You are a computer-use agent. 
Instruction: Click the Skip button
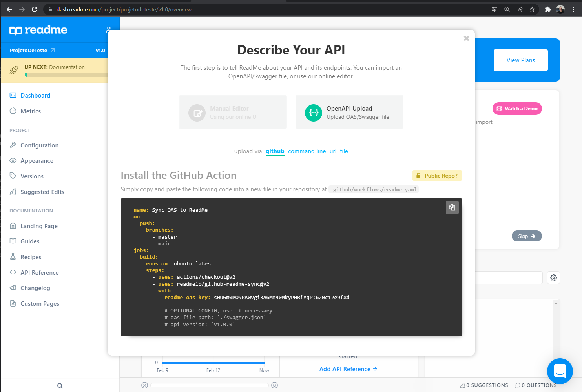pyautogui.click(x=527, y=236)
